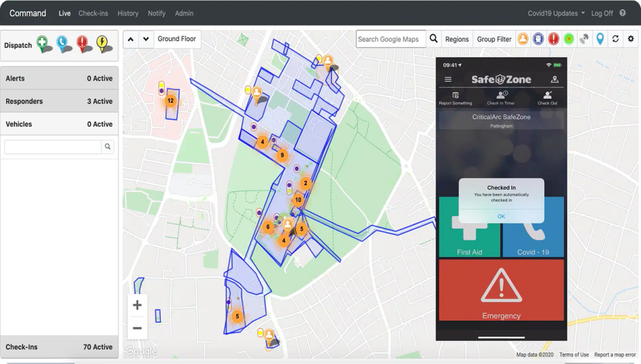The height and width of the screenshot is (364, 641).
Task: Open the History tab
Action: (128, 13)
